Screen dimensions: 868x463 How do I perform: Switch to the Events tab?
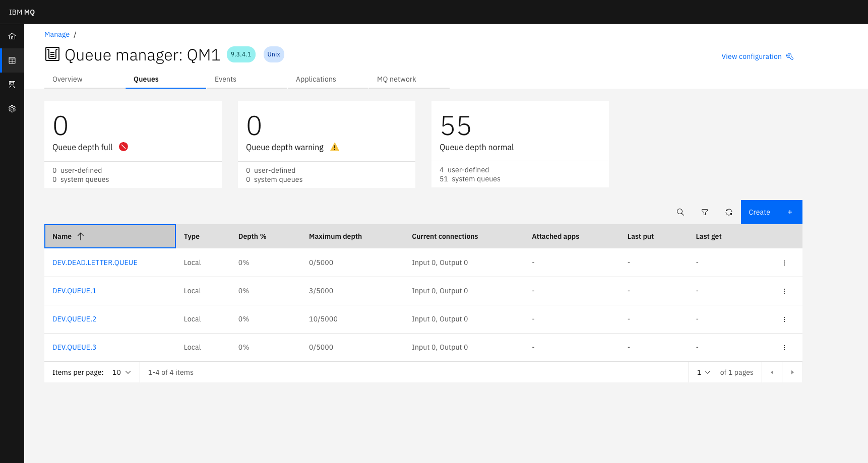tap(225, 79)
